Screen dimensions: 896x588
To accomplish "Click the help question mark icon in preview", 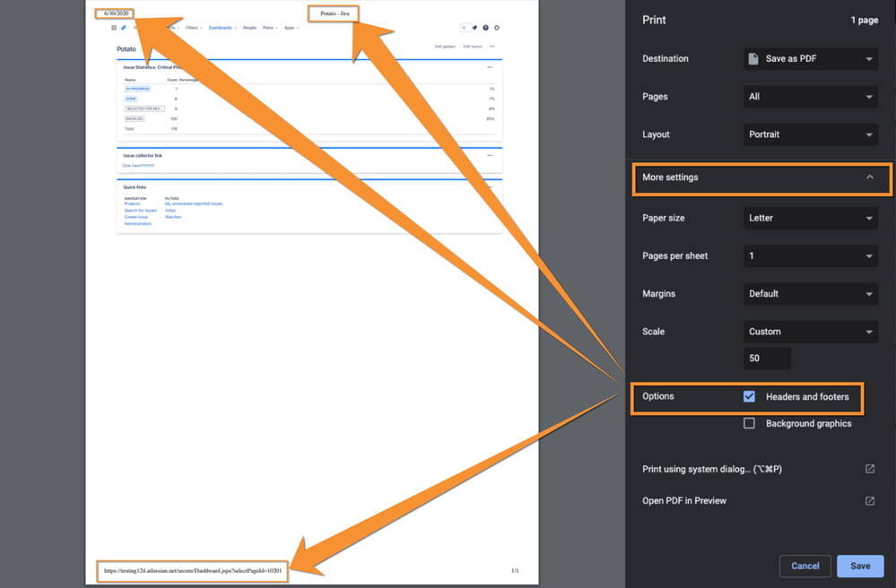I will (486, 28).
